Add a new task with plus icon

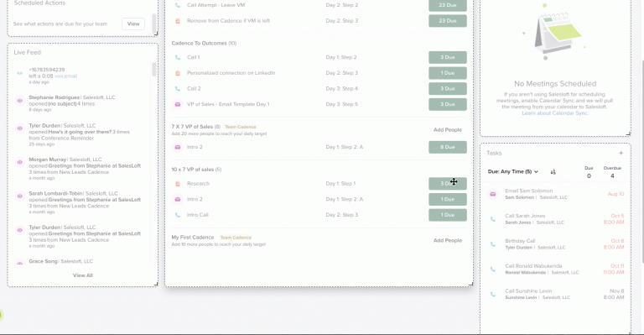(621, 153)
